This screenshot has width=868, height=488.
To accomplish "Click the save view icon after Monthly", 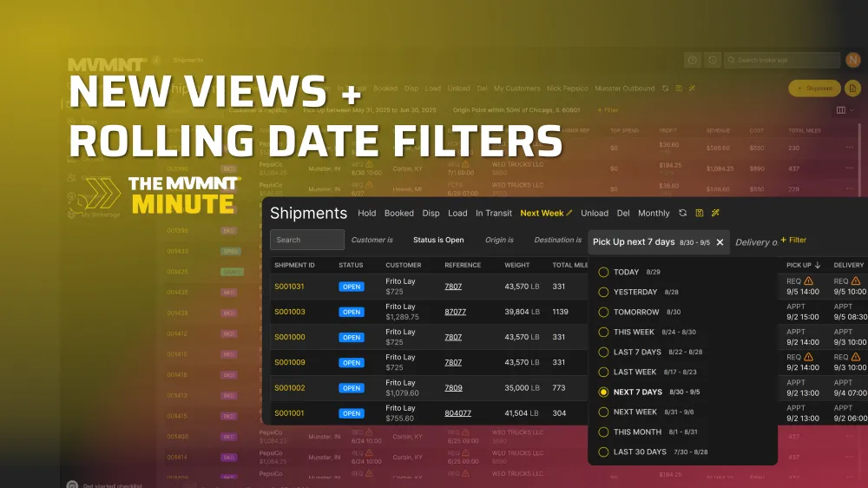I will [x=700, y=213].
